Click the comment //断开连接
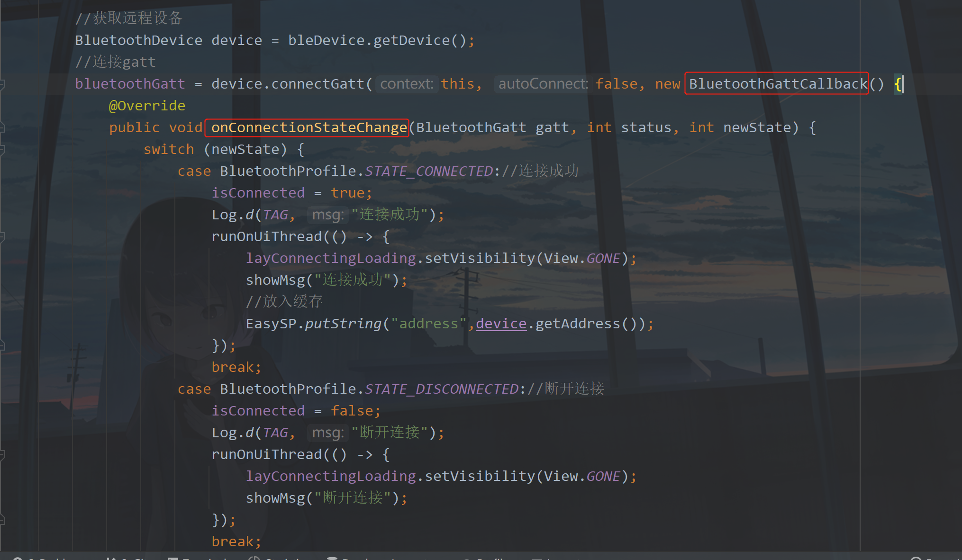Viewport: 962px width, 560px height. [566, 389]
